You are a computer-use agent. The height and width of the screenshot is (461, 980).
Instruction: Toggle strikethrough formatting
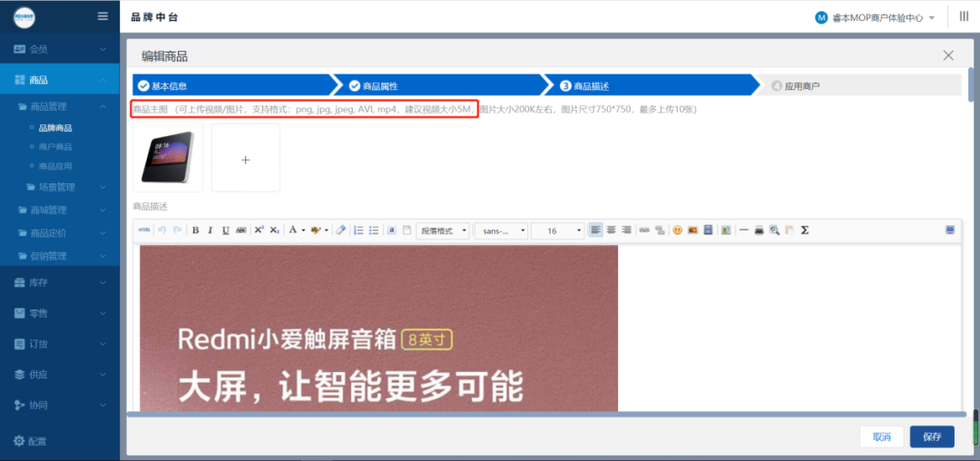tap(241, 230)
